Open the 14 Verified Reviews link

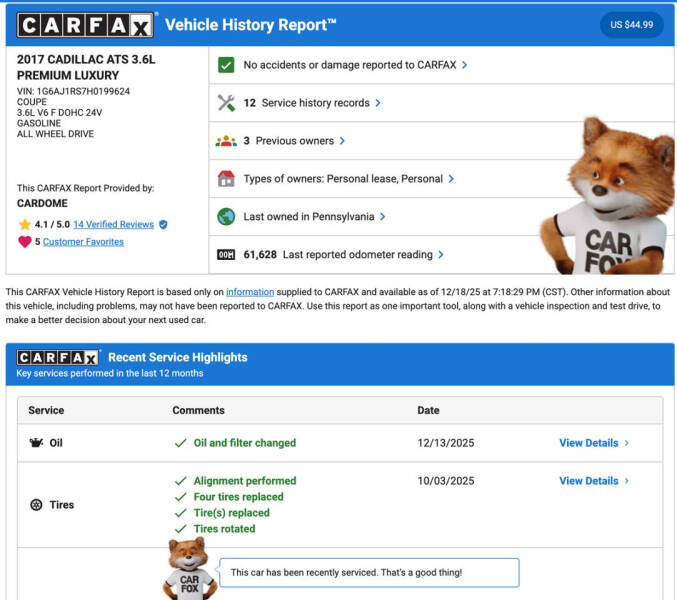[113, 225]
